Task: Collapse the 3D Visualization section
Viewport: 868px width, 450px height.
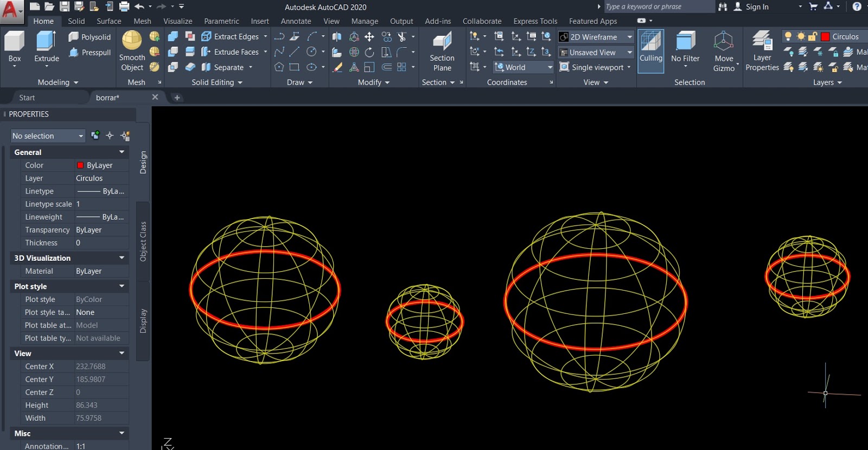Action: point(122,258)
